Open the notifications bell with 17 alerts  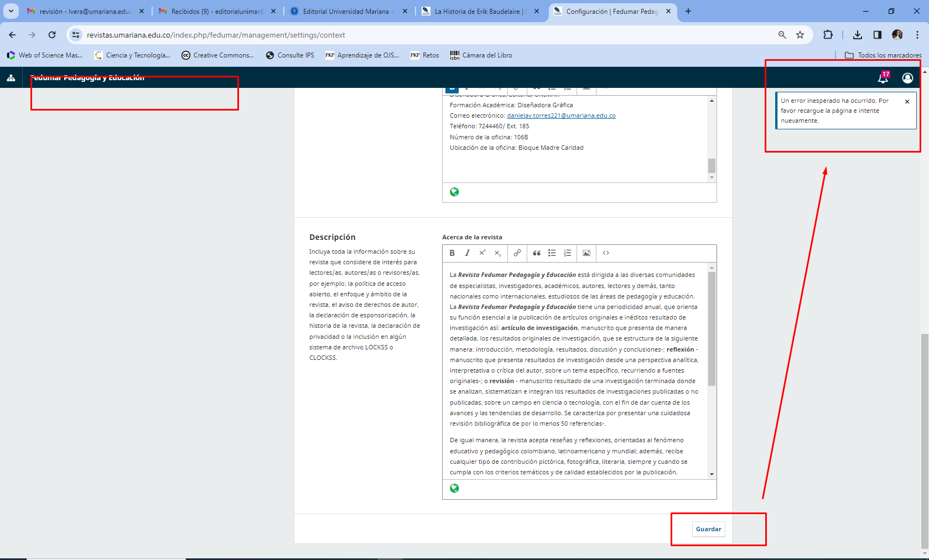tap(883, 78)
